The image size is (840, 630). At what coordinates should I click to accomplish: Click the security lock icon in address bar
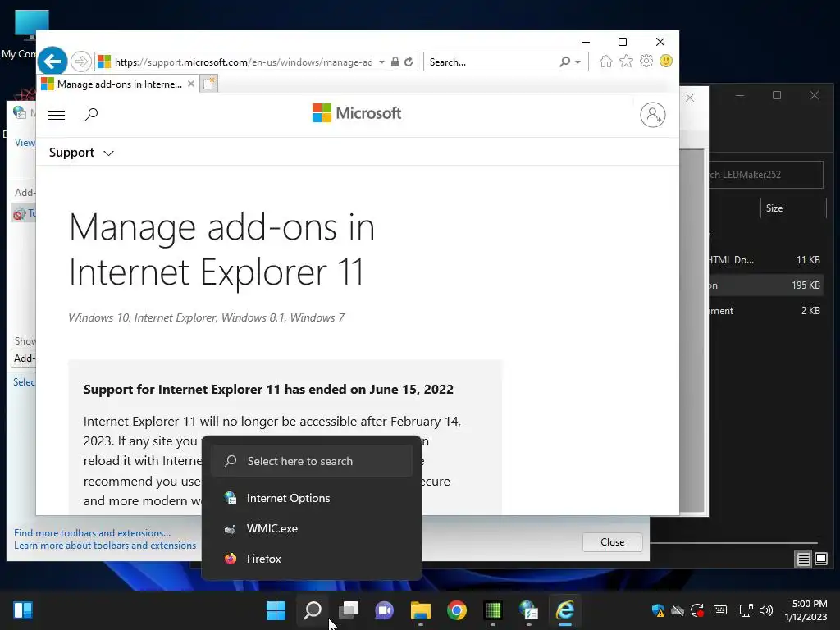coord(395,62)
